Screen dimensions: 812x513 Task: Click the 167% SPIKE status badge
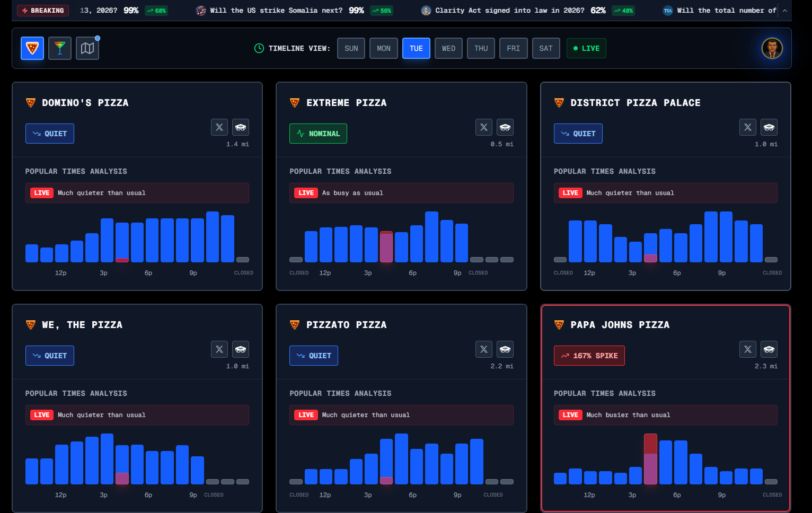(x=589, y=356)
